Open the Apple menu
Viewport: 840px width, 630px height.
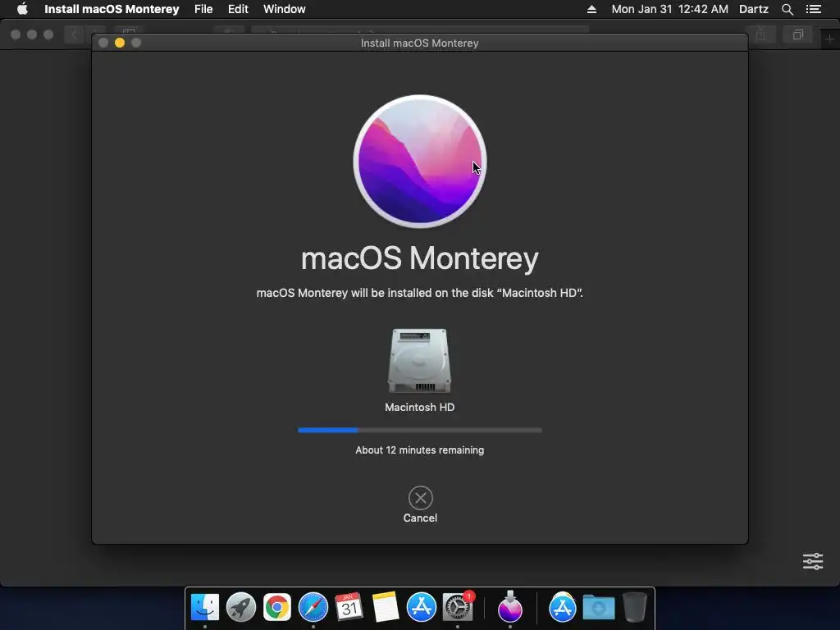(x=22, y=9)
